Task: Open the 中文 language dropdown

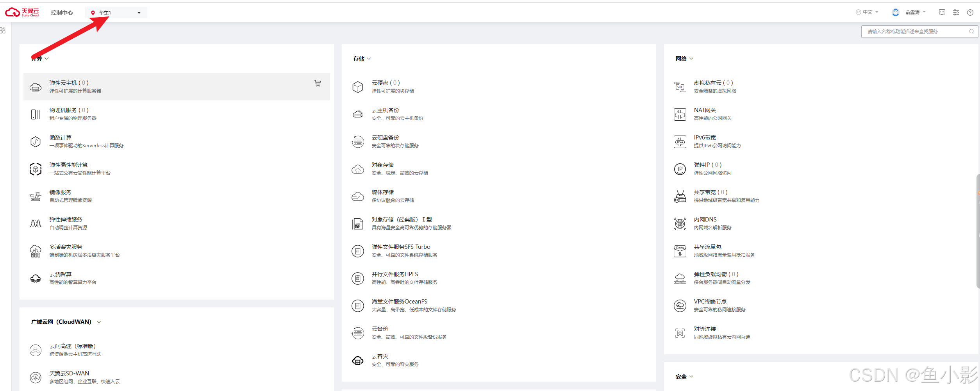Action: pos(867,12)
